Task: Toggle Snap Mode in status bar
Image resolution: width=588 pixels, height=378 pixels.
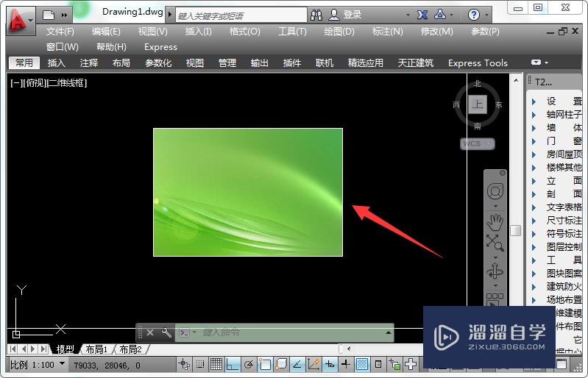Action: coord(200,364)
